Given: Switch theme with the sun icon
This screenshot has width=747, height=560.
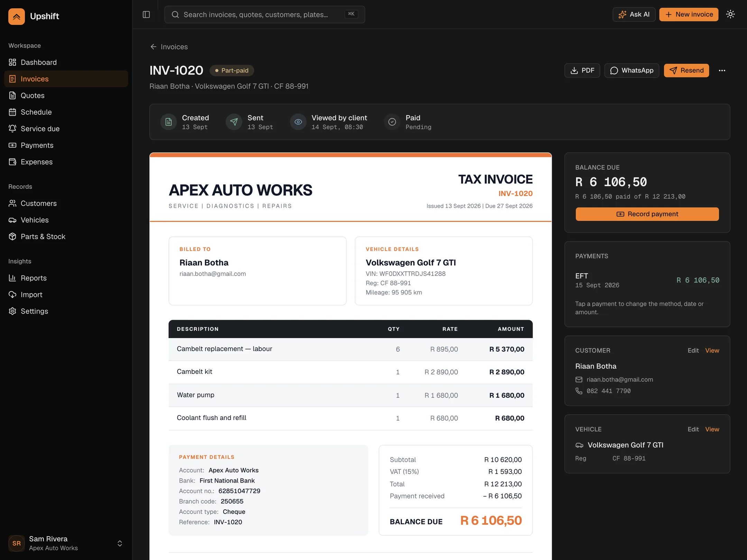Looking at the screenshot, I should pos(730,14).
